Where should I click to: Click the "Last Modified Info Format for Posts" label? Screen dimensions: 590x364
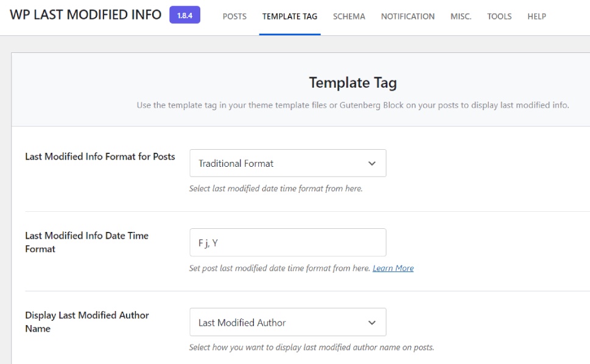tap(100, 157)
